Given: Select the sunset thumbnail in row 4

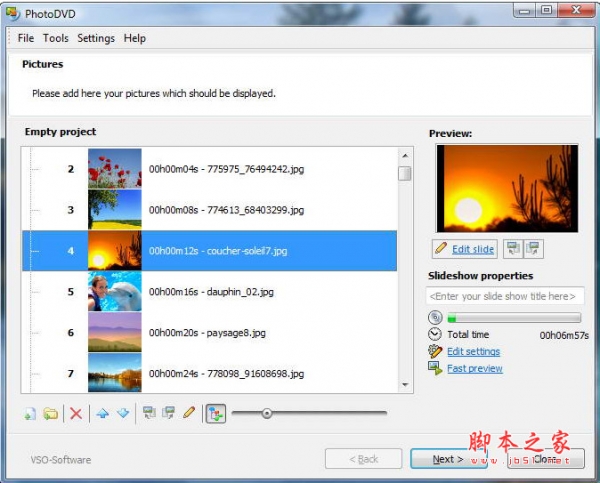Looking at the screenshot, I should (x=115, y=251).
